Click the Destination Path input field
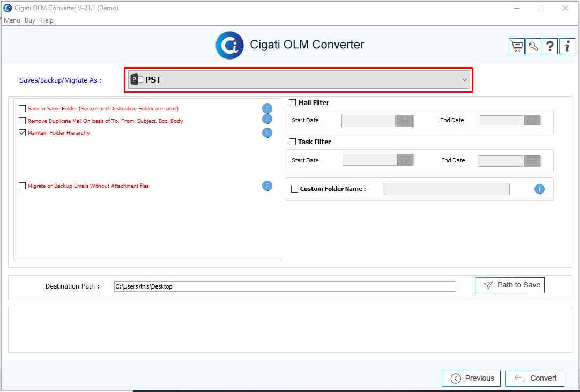The height and width of the screenshot is (392, 580). [285, 286]
